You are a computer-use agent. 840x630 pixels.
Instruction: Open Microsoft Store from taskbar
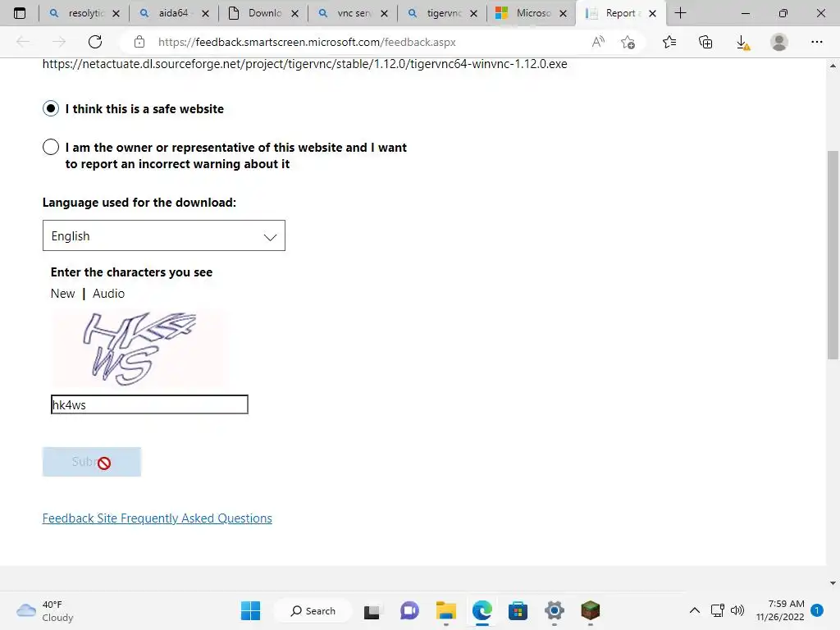point(518,610)
